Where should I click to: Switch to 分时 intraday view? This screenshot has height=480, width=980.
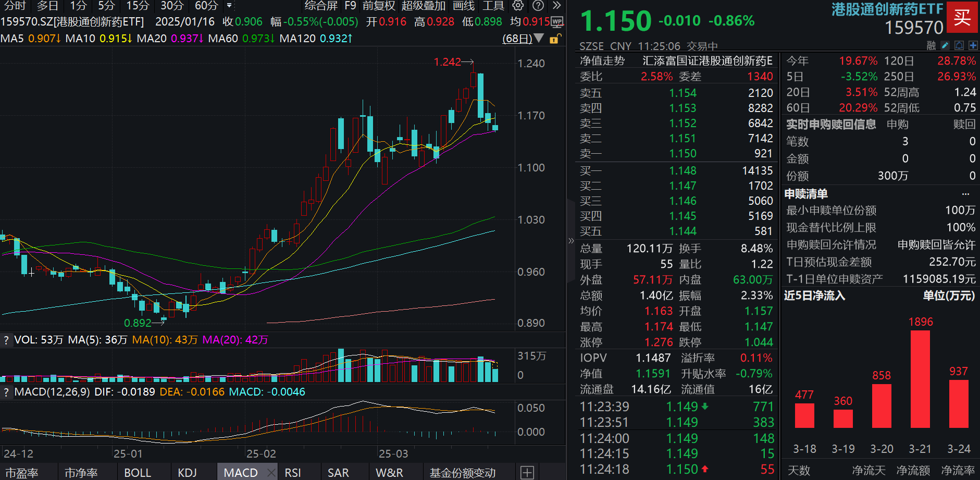15,6
